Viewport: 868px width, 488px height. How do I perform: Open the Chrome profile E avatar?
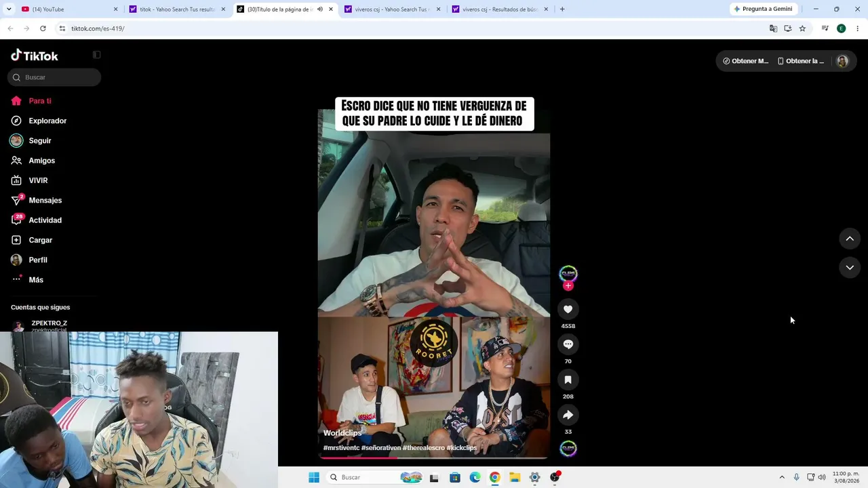pyautogui.click(x=842, y=28)
